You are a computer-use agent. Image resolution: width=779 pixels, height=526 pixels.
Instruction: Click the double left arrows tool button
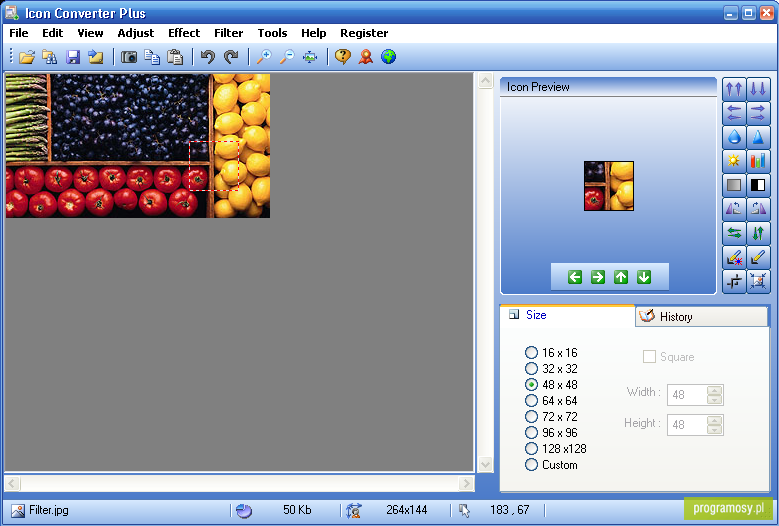coord(734,113)
